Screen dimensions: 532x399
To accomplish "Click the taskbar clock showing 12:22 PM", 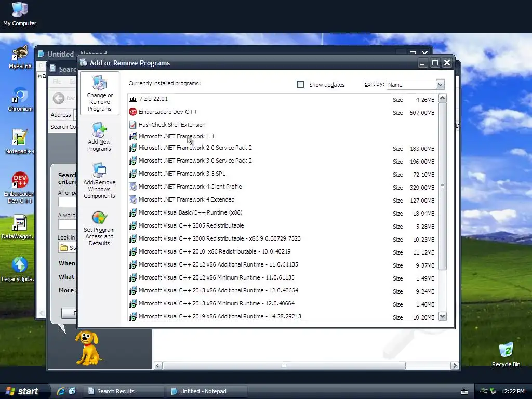I will coord(513,391).
